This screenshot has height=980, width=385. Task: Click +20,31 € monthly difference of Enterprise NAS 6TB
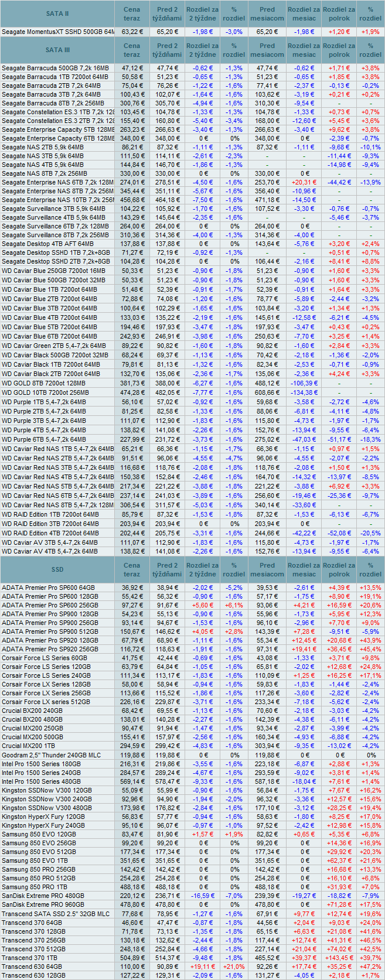point(304,183)
